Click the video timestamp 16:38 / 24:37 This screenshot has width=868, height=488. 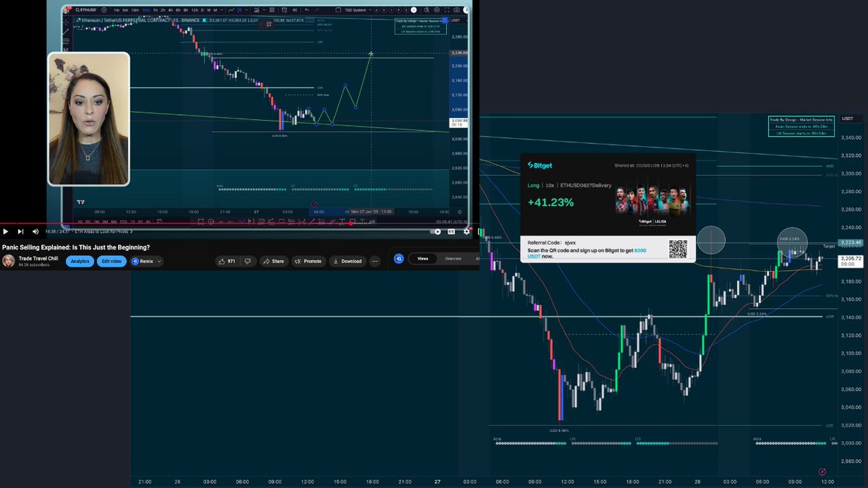tap(57, 231)
